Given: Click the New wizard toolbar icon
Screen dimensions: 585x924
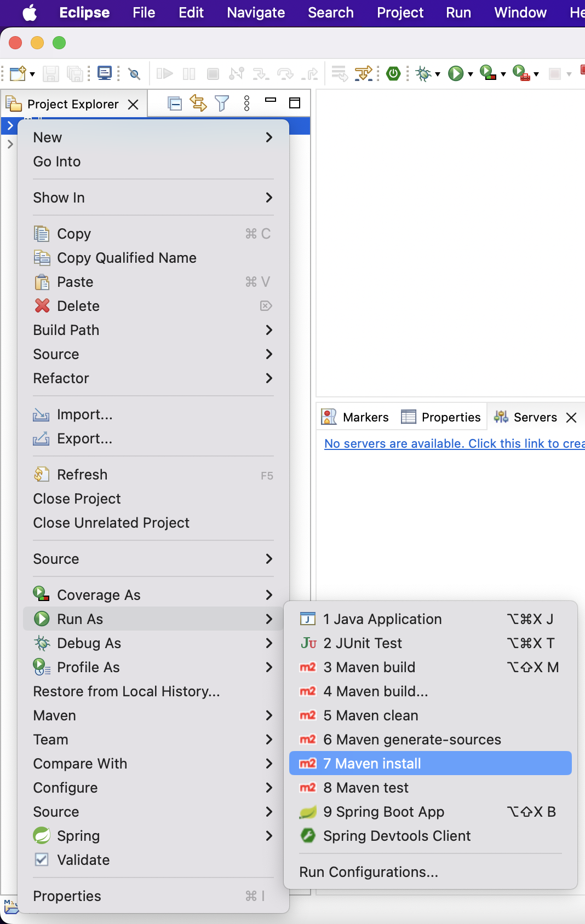Looking at the screenshot, I should 18,73.
